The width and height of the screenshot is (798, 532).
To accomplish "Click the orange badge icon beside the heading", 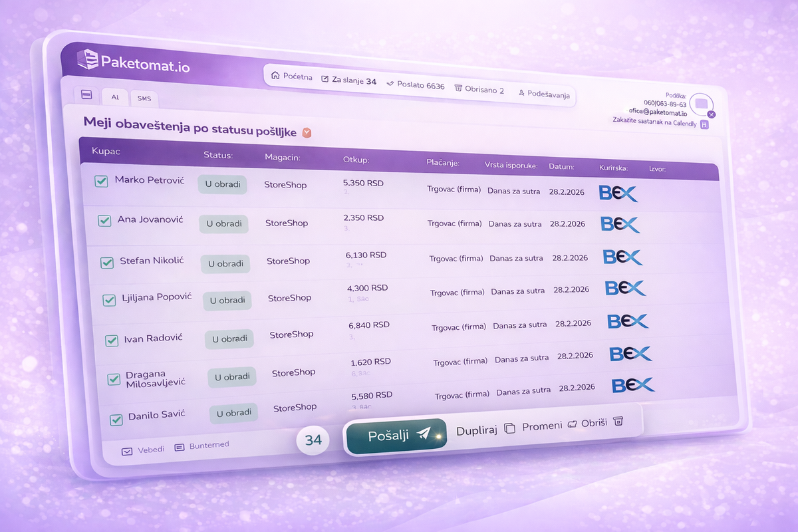I will tap(307, 133).
